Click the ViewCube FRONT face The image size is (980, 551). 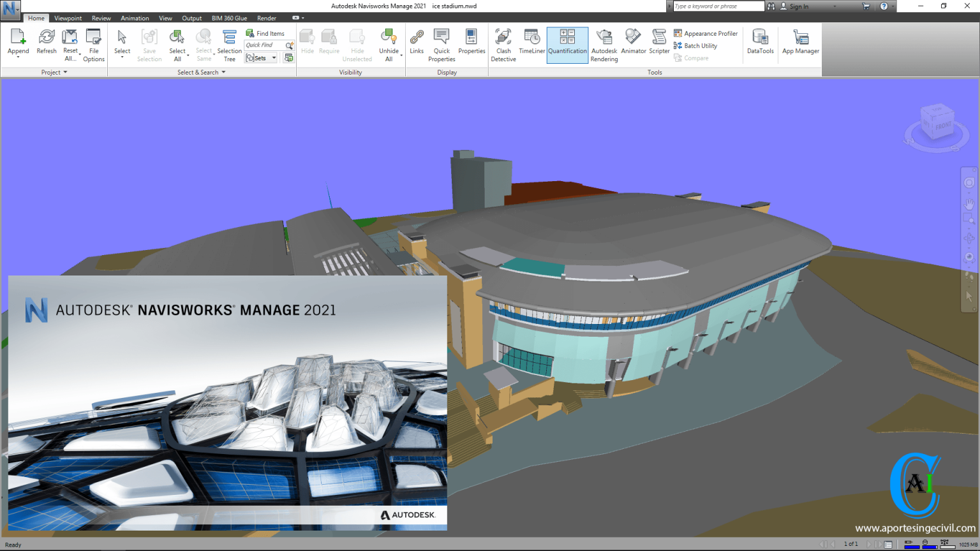pos(944,126)
